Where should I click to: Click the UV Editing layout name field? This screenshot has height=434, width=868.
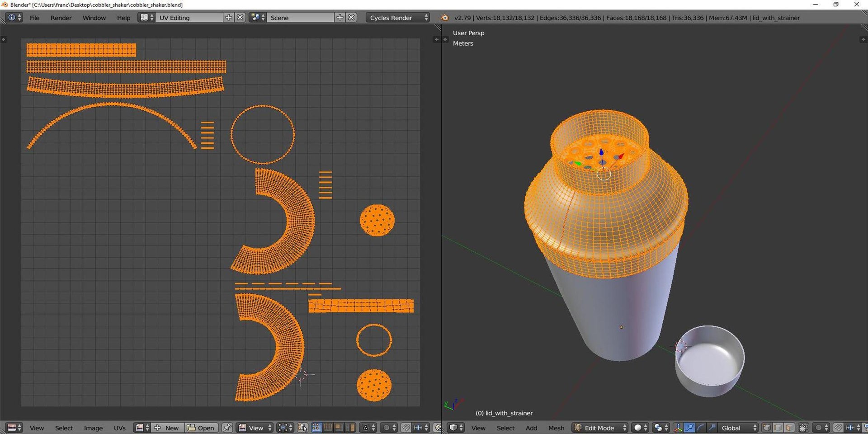click(189, 18)
